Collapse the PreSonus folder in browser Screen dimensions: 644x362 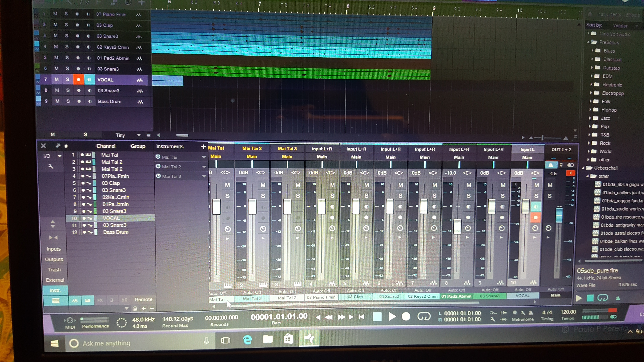tap(588, 42)
